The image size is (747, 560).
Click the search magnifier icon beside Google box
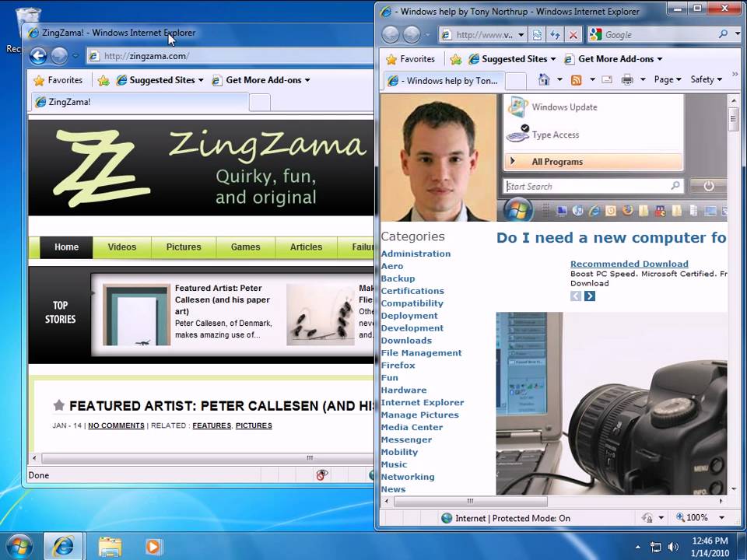[x=723, y=34]
